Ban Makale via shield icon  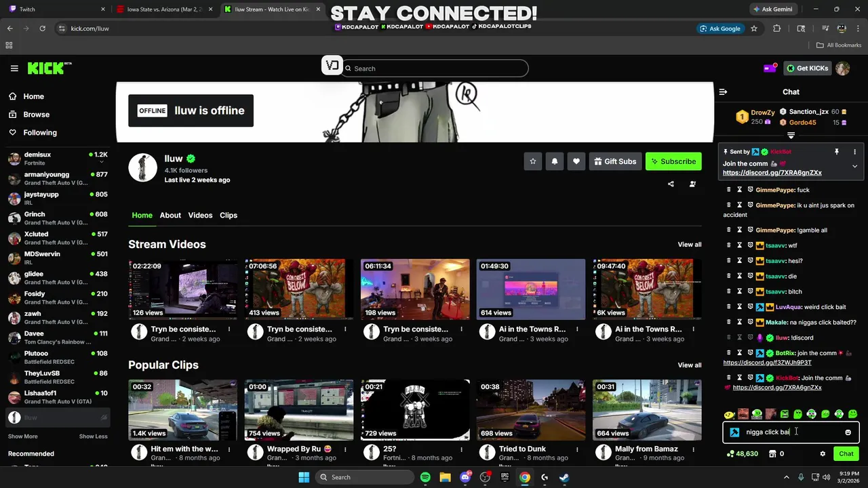click(750, 323)
